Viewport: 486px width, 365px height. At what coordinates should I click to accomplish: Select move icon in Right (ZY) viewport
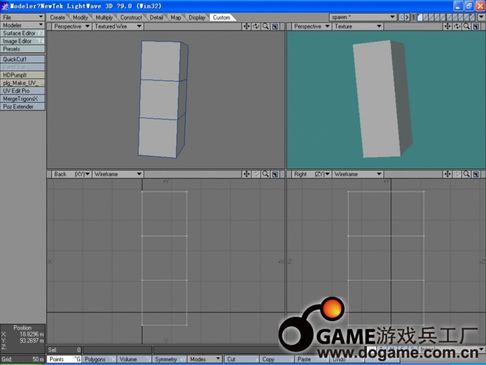click(447, 174)
